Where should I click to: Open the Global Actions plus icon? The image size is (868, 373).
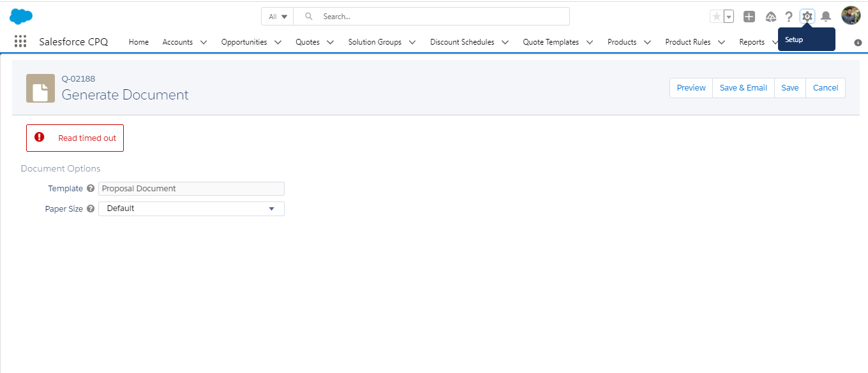pyautogui.click(x=749, y=17)
